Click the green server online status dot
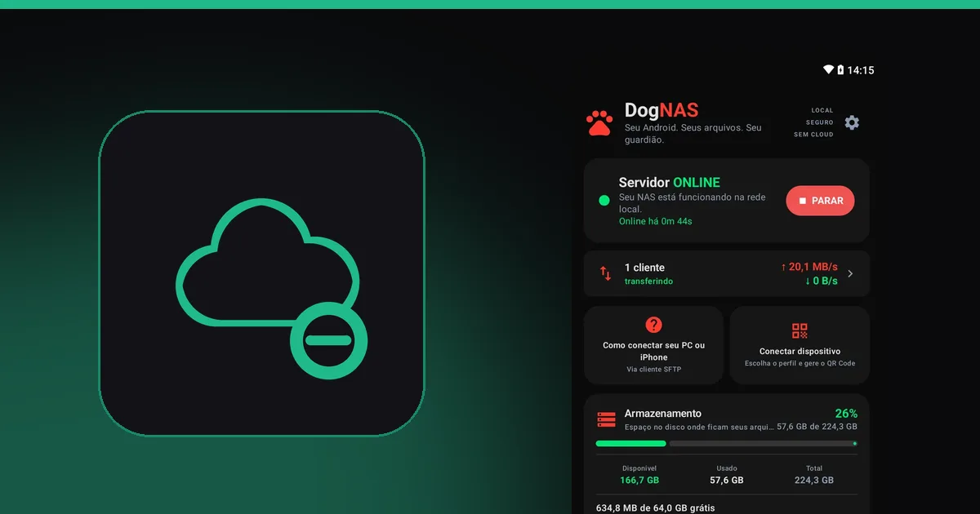 604,201
